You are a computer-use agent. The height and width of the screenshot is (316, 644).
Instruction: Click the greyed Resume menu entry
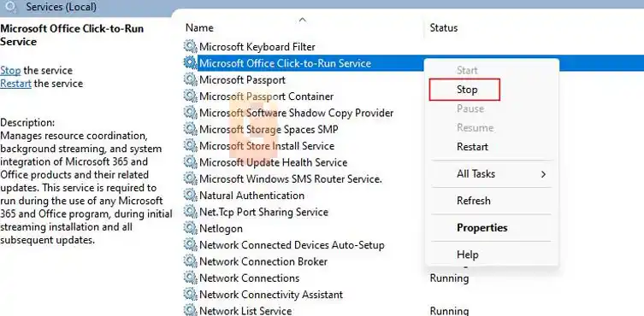coord(476,127)
